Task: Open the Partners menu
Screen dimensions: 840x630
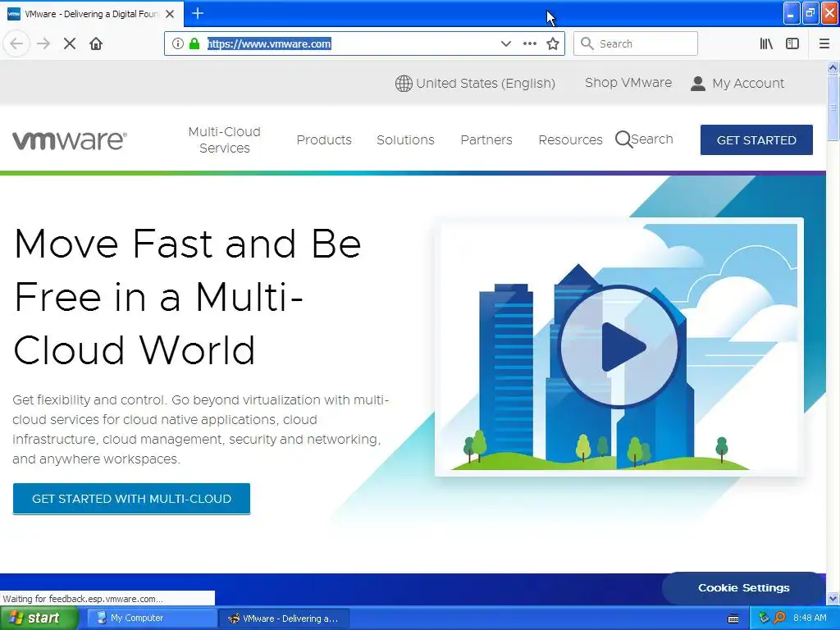Action: (x=486, y=139)
